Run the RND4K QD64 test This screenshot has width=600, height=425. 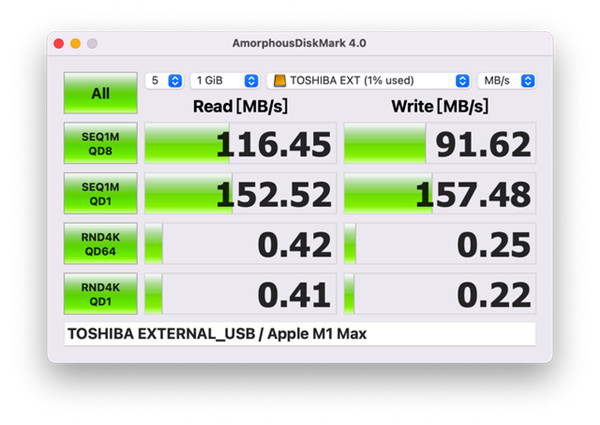click(x=100, y=243)
